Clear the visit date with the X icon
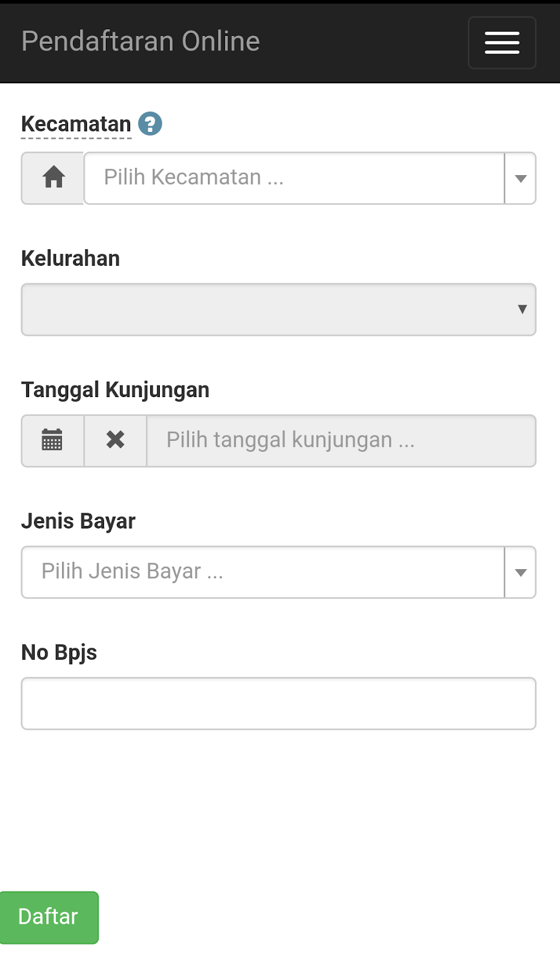Screen dimensions: 560x973 coord(116,440)
